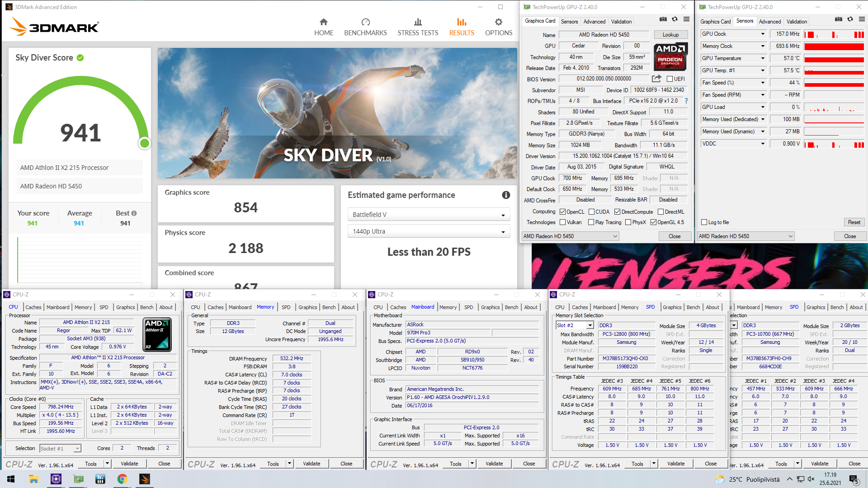Click the green validation checkmark by Sky Diver Score
868x488 pixels.
(80, 57)
